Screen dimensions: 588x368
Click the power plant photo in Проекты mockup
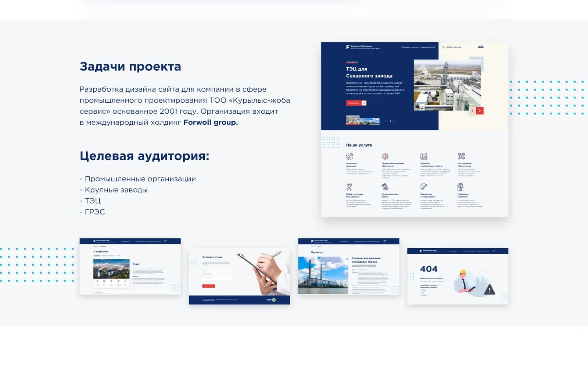coord(323,275)
